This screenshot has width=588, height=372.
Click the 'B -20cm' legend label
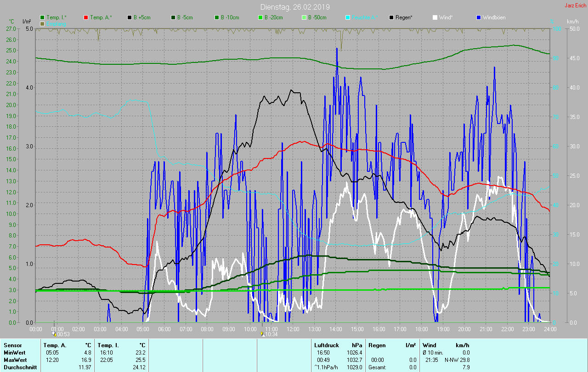click(x=273, y=17)
